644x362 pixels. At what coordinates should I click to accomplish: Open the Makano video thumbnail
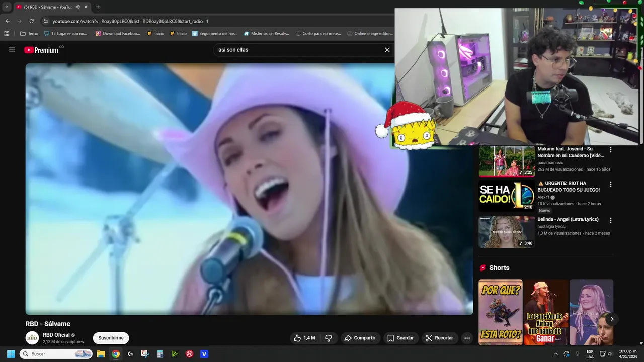coord(507,161)
